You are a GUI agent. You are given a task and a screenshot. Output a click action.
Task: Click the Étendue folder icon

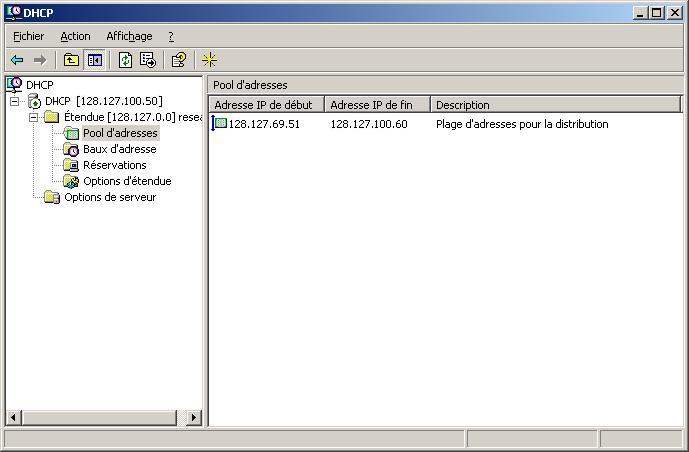pyautogui.click(x=52, y=117)
